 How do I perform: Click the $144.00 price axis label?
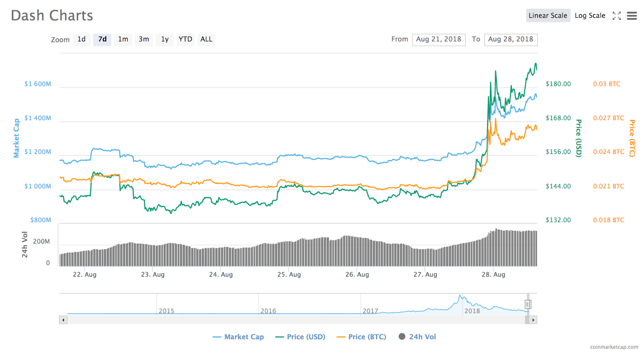(x=558, y=186)
